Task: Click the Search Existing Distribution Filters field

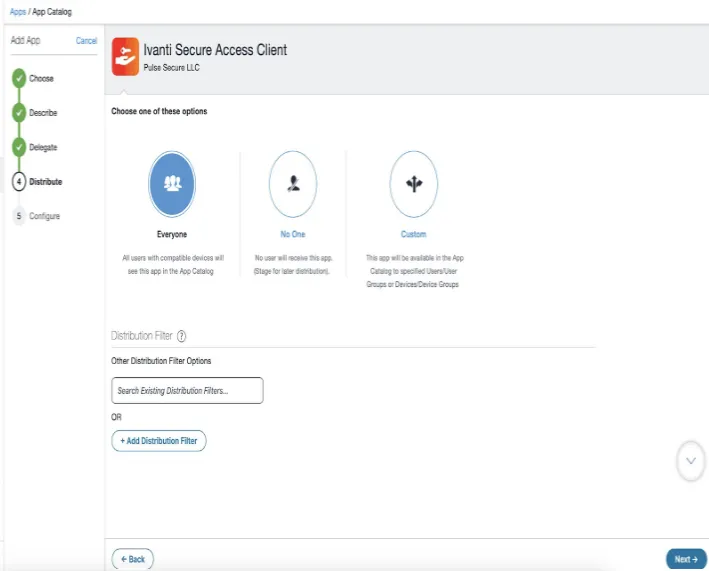Action: click(187, 391)
